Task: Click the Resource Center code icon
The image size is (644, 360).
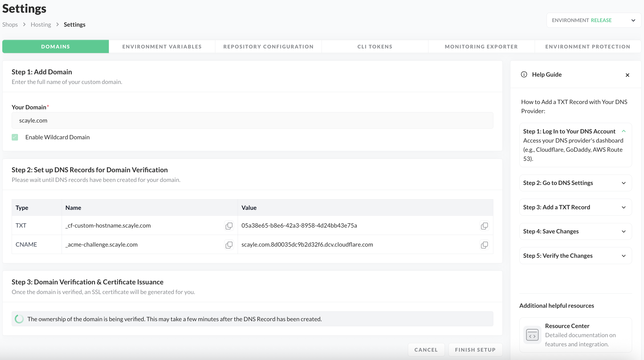Action: [x=532, y=335]
